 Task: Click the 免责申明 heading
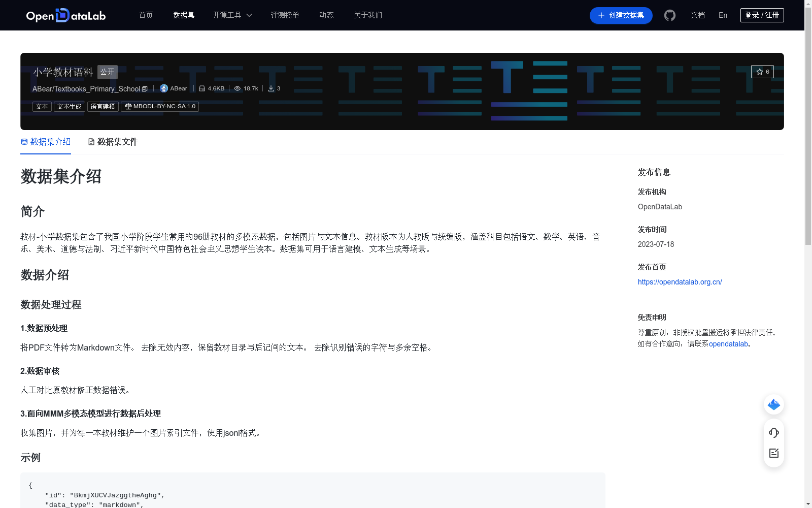coord(652,317)
